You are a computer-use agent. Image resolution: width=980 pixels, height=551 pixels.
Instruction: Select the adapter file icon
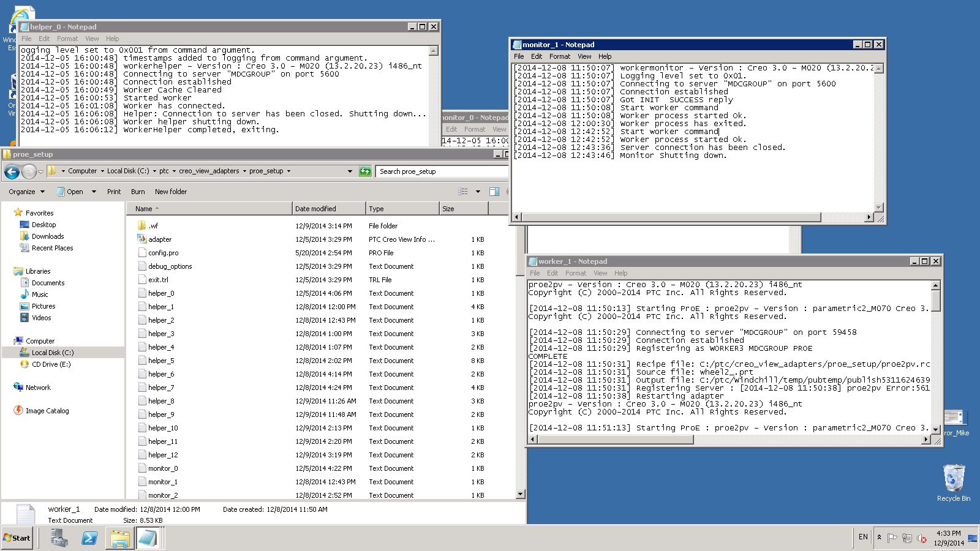click(142, 239)
